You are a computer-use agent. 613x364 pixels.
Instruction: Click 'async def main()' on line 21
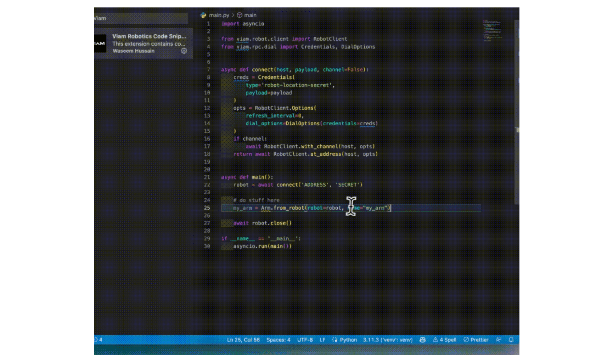coord(247,177)
